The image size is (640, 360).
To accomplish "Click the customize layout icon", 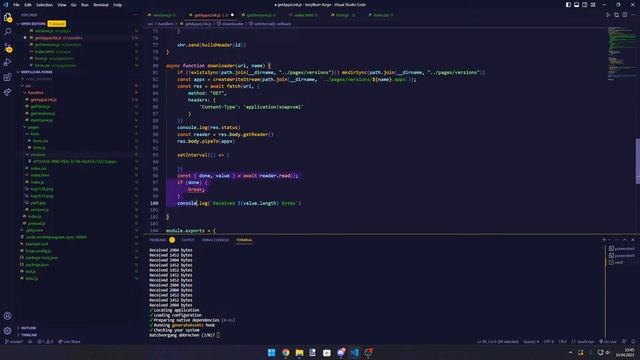I will (593, 5).
